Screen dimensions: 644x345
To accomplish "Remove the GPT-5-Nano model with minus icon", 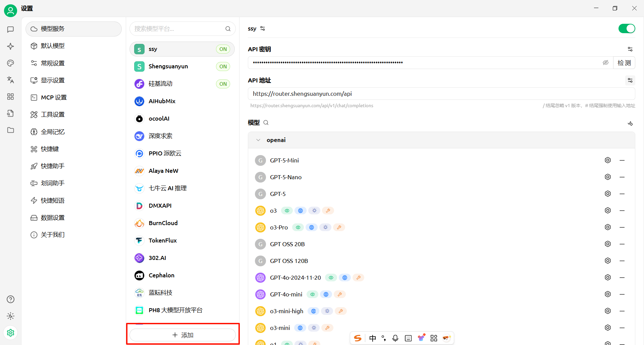I will pyautogui.click(x=622, y=177).
